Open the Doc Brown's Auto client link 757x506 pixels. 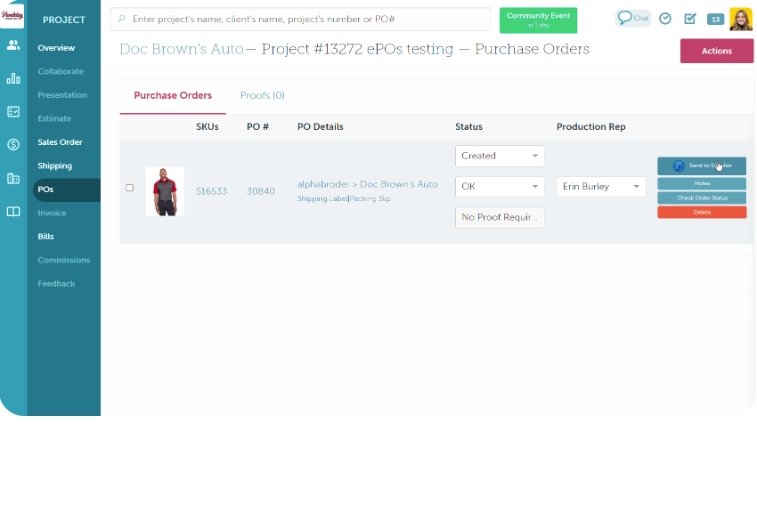point(182,49)
